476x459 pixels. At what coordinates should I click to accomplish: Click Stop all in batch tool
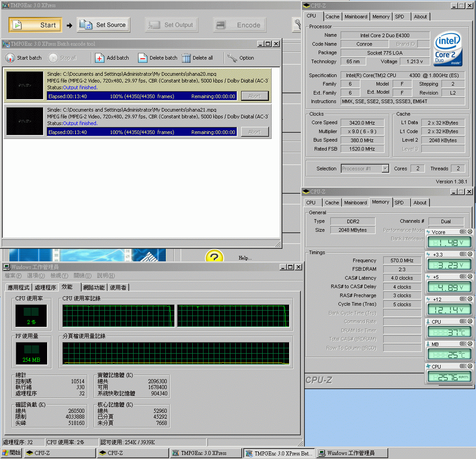[x=63, y=58]
